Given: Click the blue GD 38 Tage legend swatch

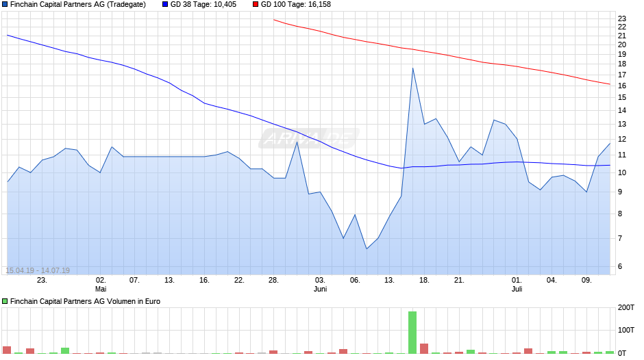Looking at the screenshot, I should click(x=165, y=5).
